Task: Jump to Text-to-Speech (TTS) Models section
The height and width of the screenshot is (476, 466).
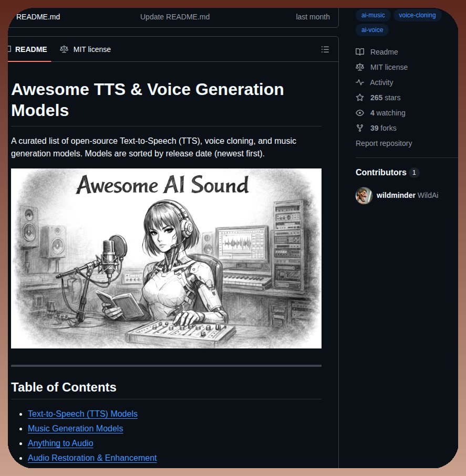Action: click(82, 414)
